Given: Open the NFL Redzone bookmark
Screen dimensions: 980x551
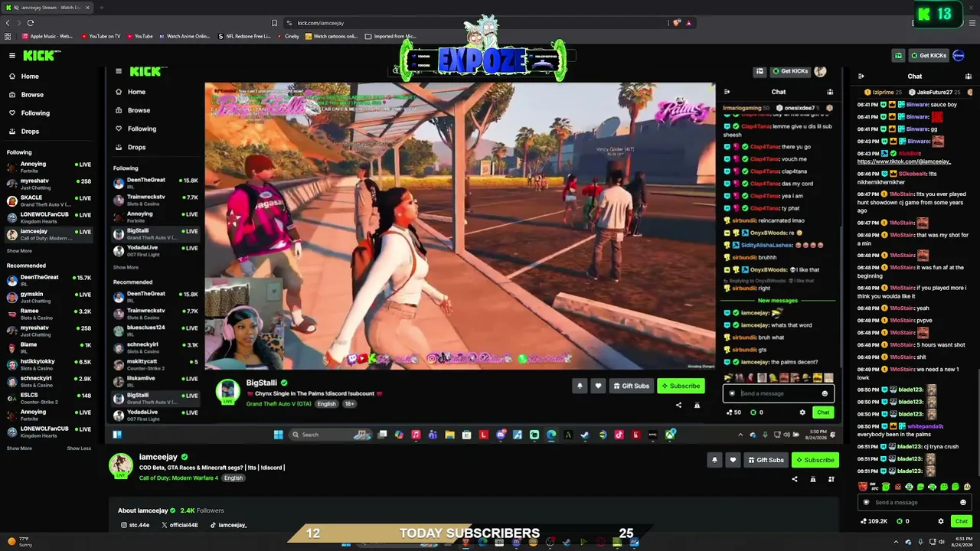Looking at the screenshot, I should tap(244, 36).
